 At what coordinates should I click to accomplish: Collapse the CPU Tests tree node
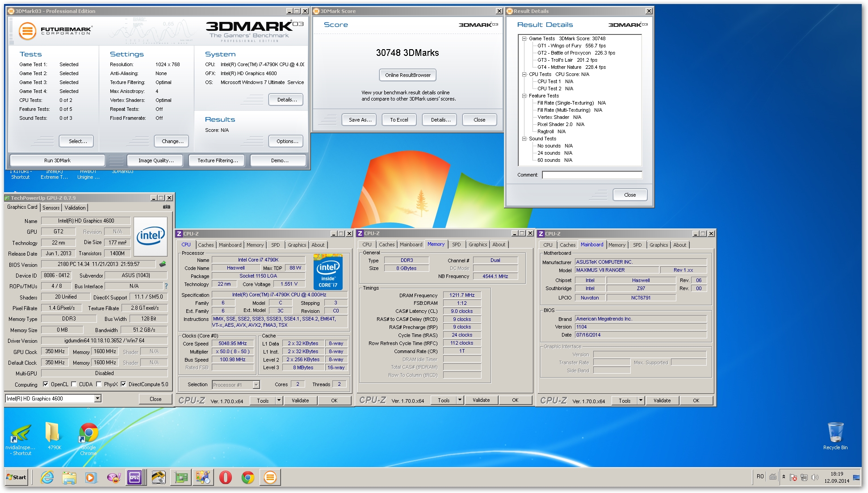pyautogui.click(x=524, y=74)
